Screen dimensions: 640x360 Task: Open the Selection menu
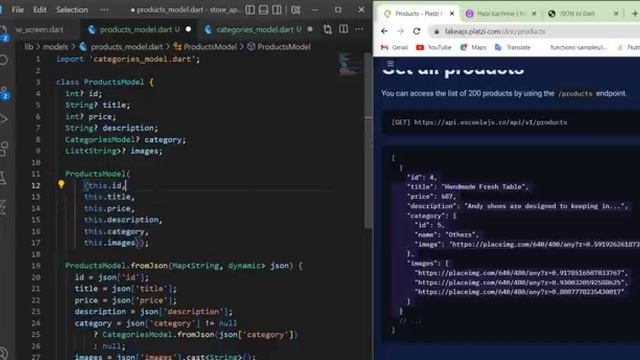point(72,10)
